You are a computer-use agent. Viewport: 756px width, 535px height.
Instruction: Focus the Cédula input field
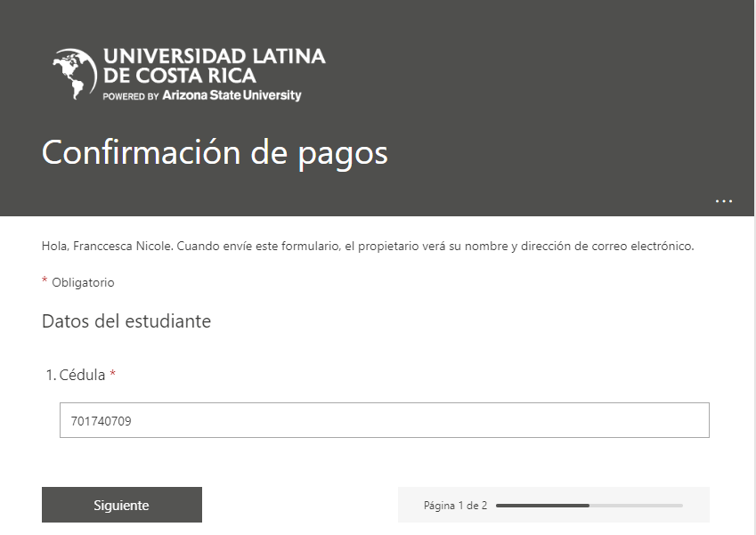click(385, 420)
